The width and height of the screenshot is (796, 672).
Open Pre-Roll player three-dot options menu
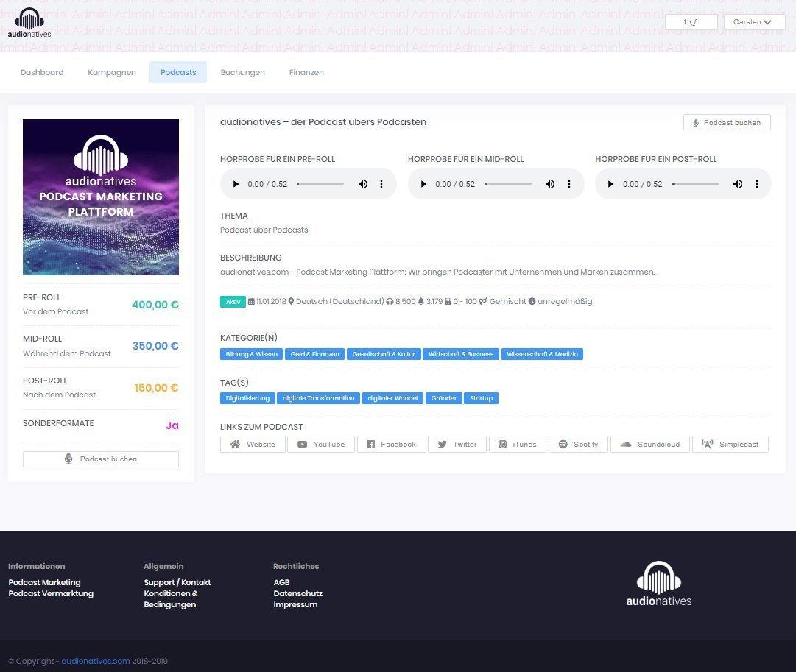381,184
